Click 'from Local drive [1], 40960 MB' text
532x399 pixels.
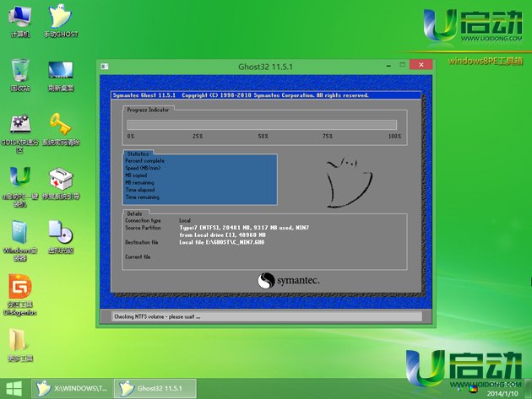coord(223,235)
